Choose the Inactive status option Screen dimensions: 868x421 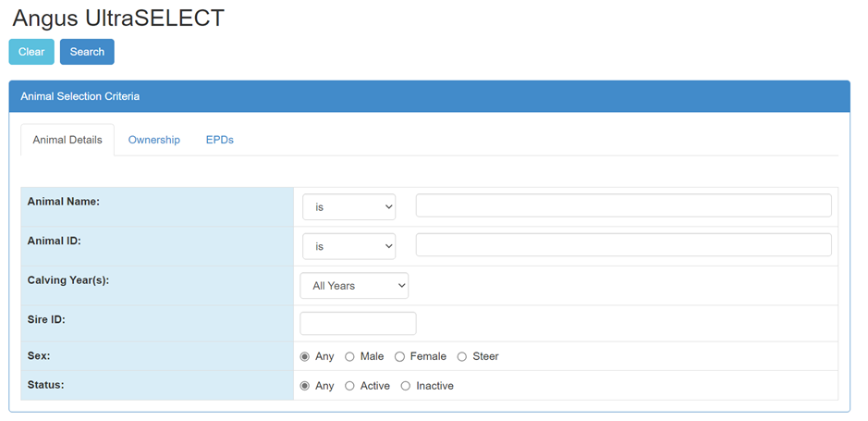(x=405, y=386)
